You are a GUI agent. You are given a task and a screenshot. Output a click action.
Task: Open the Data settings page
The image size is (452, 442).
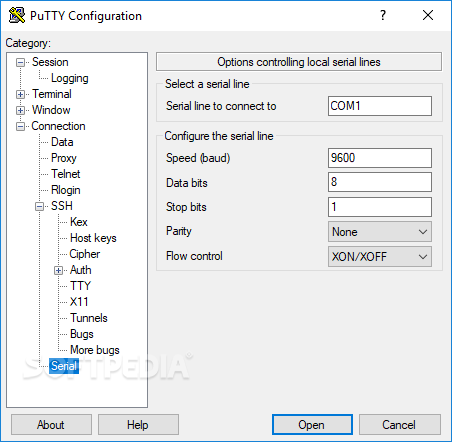click(62, 142)
